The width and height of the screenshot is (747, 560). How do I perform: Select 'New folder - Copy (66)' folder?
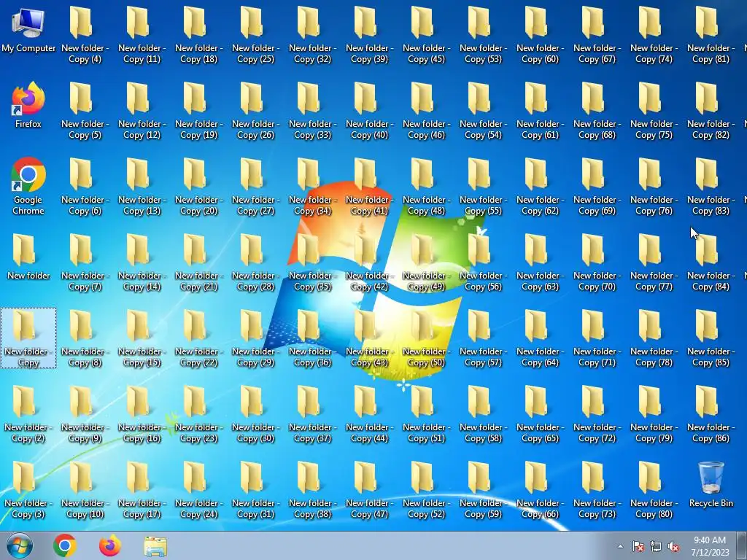point(540,490)
